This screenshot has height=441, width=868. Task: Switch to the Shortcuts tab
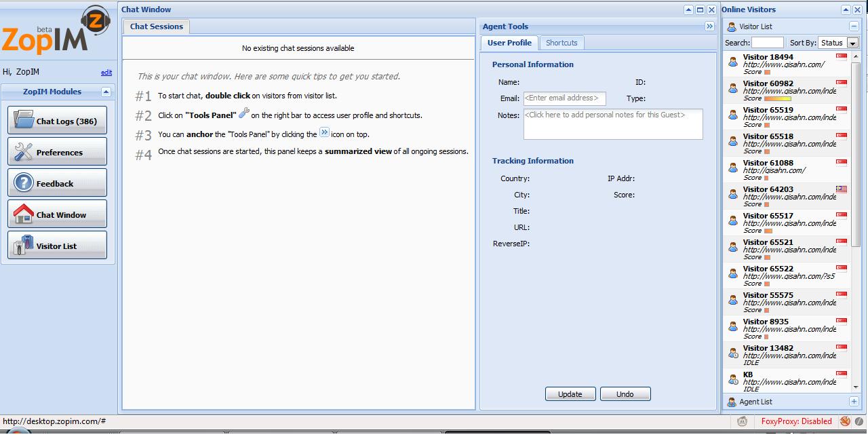[x=561, y=43]
